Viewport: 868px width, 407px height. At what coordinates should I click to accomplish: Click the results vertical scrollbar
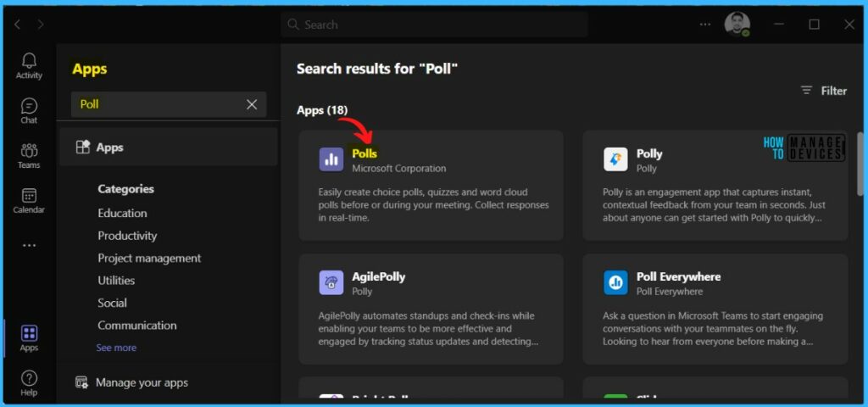click(860, 164)
